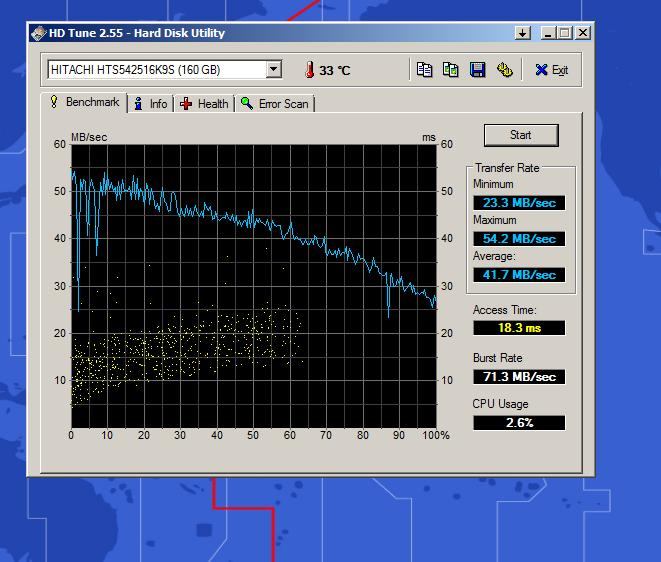Switch to the Error Scan tab
661x562 pixels.
[x=275, y=104]
